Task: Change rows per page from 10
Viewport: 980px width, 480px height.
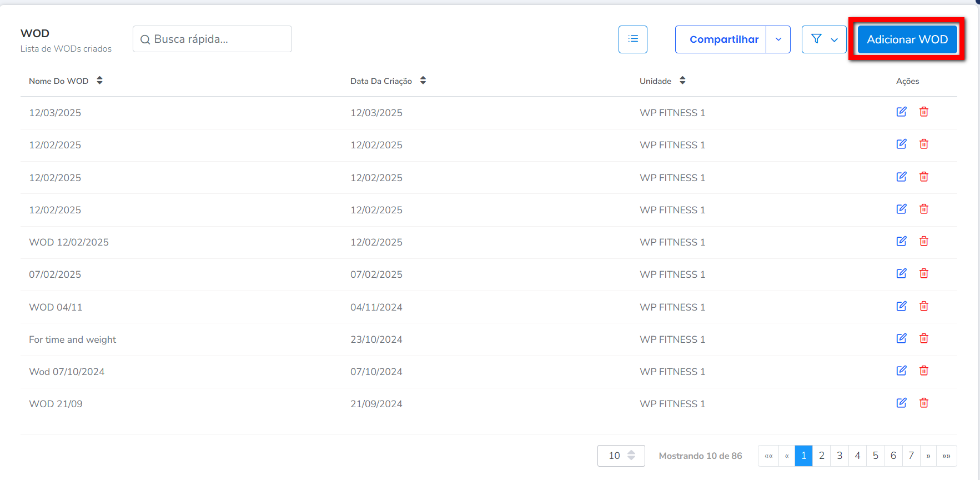Action: coord(621,456)
